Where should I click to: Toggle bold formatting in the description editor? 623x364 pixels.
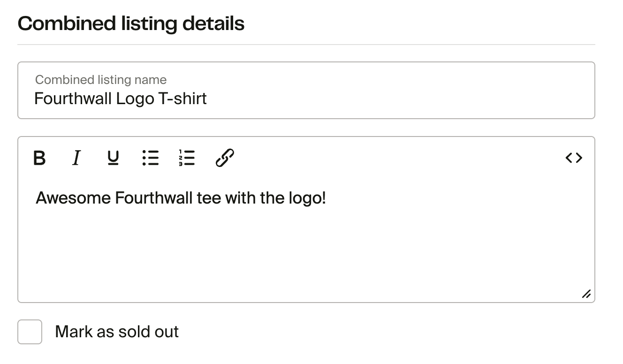tap(40, 158)
